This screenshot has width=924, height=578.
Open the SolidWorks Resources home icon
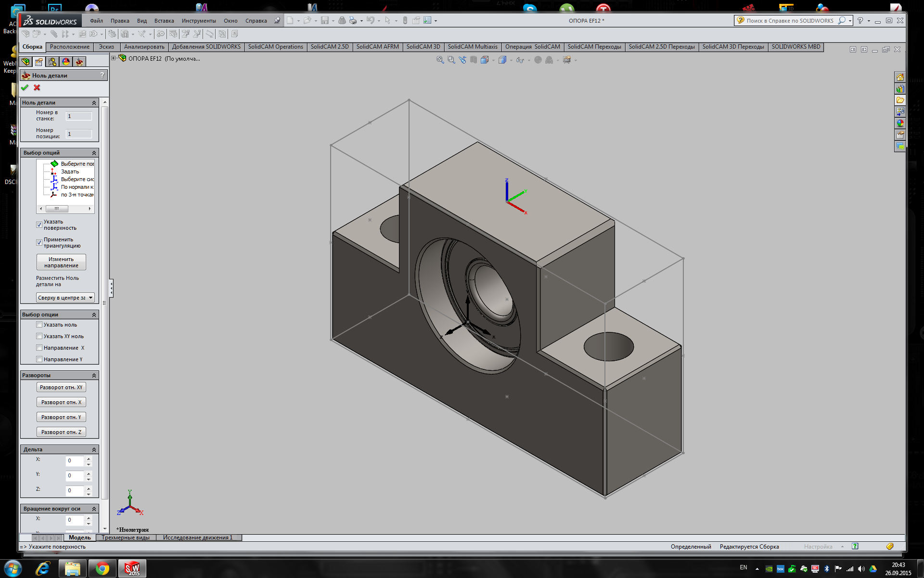click(900, 78)
